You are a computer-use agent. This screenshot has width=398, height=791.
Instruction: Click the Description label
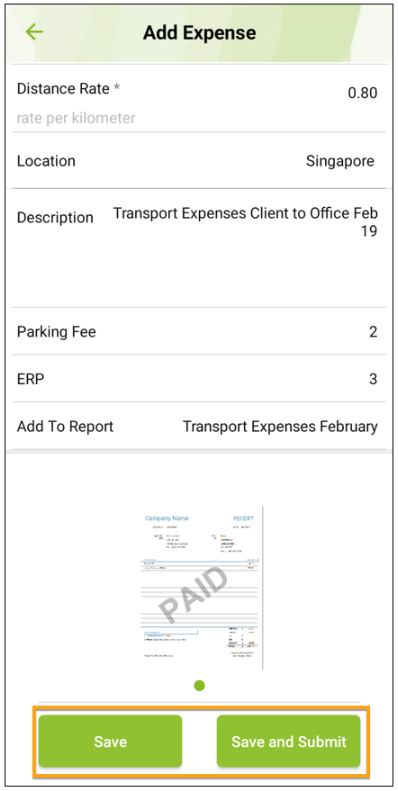[x=55, y=218]
